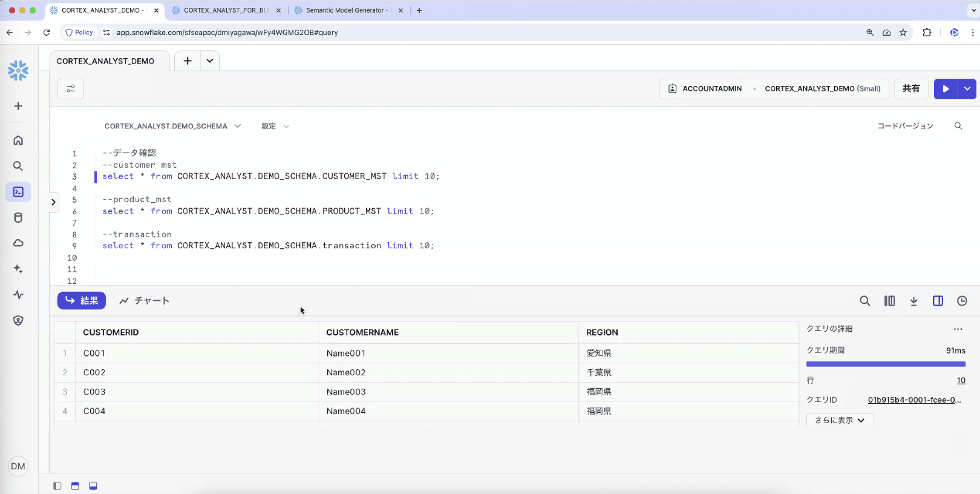Reload the page with browser refresh
980x494 pixels.
pos(47,33)
